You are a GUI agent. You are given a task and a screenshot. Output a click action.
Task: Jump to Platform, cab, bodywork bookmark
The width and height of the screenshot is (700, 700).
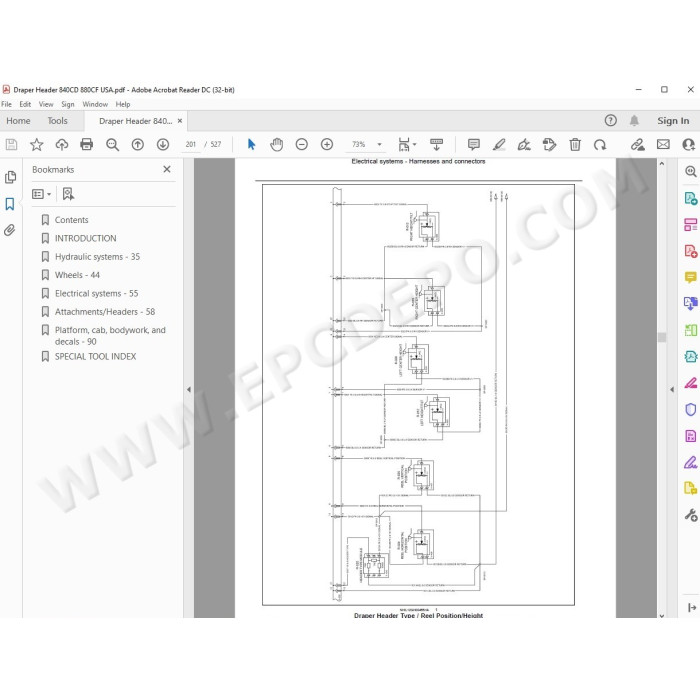(x=110, y=336)
